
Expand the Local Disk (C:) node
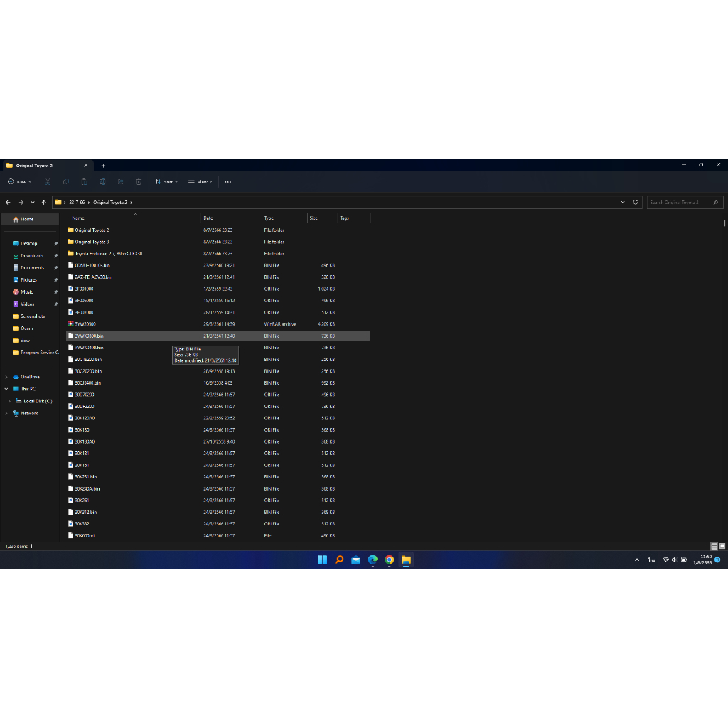(x=9, y=401)
